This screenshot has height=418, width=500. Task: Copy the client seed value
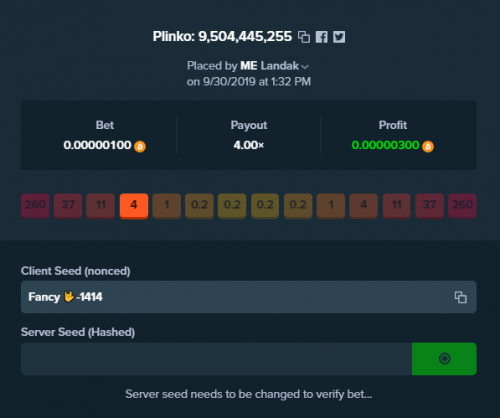(x=461, y=297)
